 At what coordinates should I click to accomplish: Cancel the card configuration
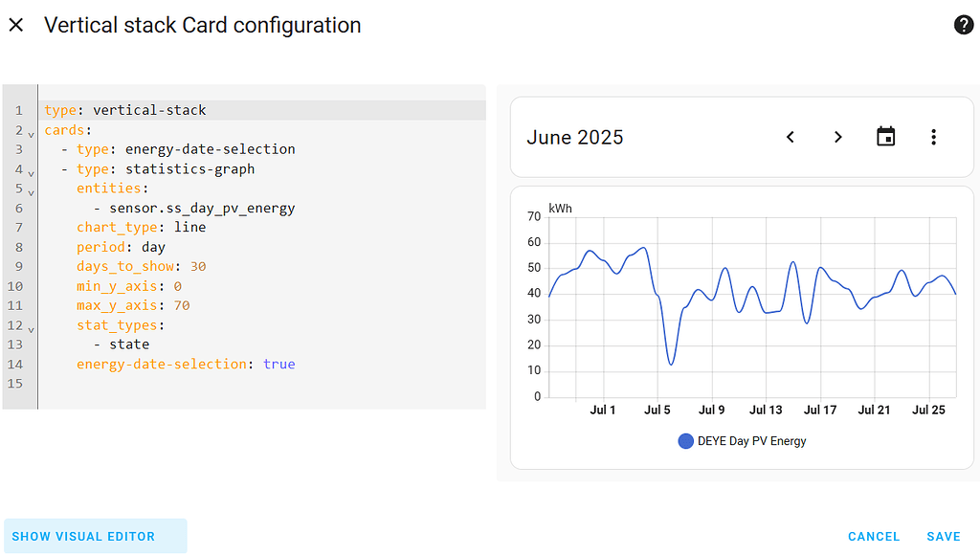874,537
